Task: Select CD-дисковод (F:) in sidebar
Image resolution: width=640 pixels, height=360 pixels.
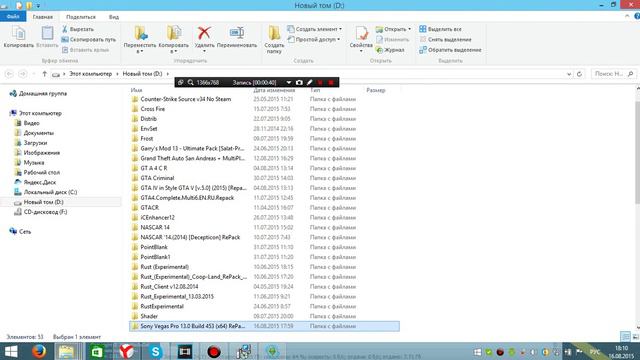Action: (x=45, y=212)
